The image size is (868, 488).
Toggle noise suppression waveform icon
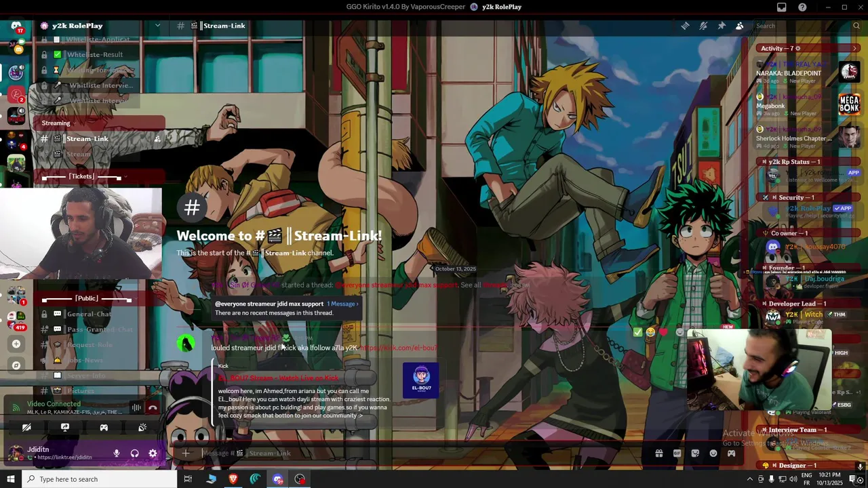136,407
